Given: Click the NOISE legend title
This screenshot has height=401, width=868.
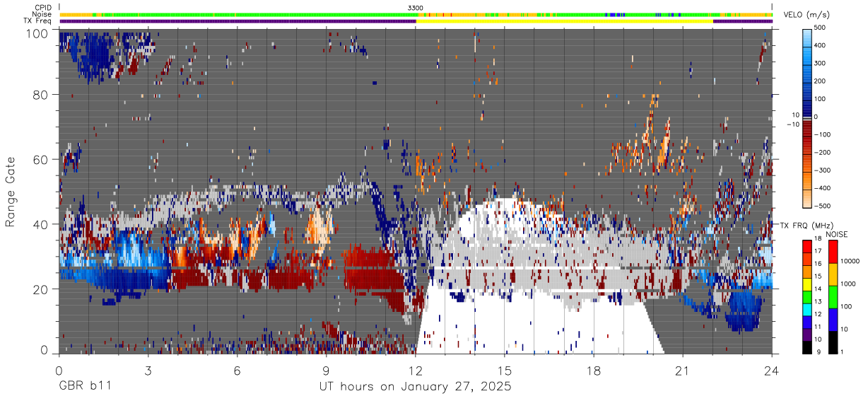Looking at the screenshot, I should point(837,234).
